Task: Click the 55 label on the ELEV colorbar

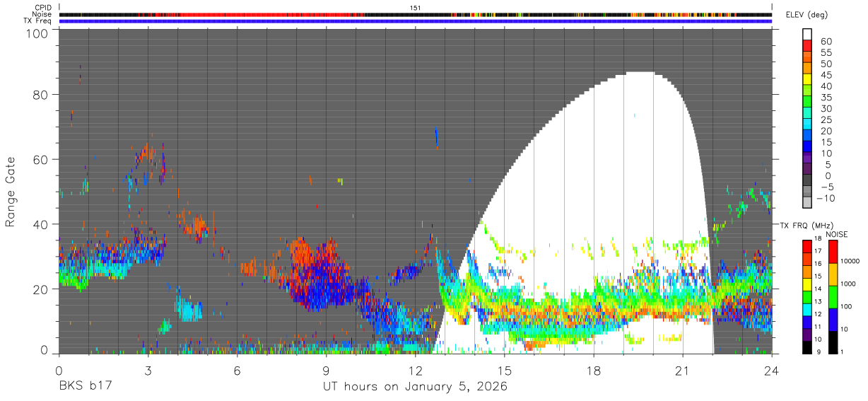Action: click(827, 53)
